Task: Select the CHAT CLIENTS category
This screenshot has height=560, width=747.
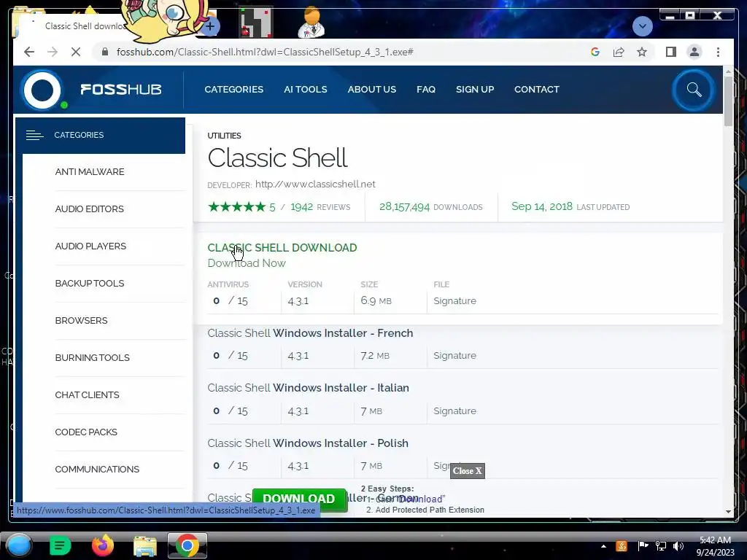Action: pyautogui.click(x=87, y=394)
